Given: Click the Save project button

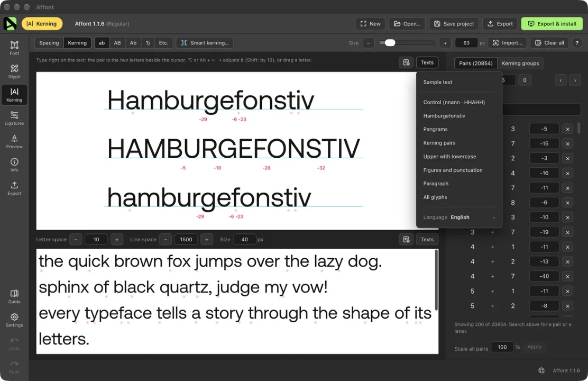Looking at the screenshot, I should click(454, 24).
